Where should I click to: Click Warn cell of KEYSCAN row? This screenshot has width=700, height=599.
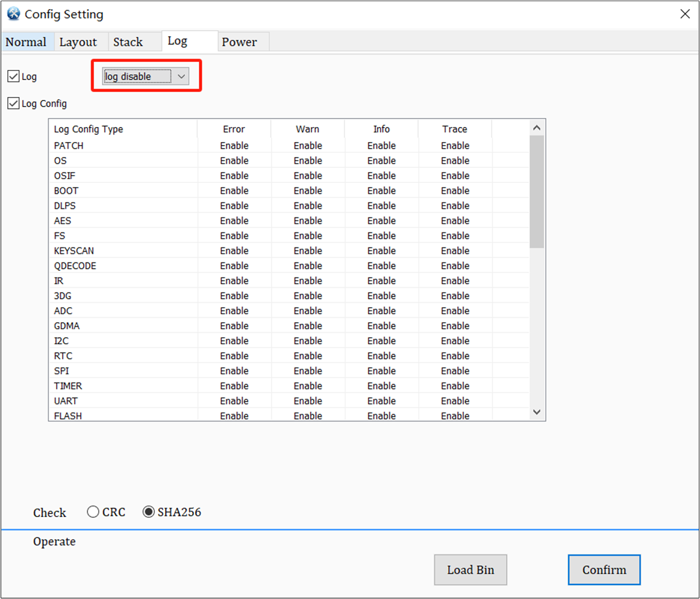(x=308, y=250)
